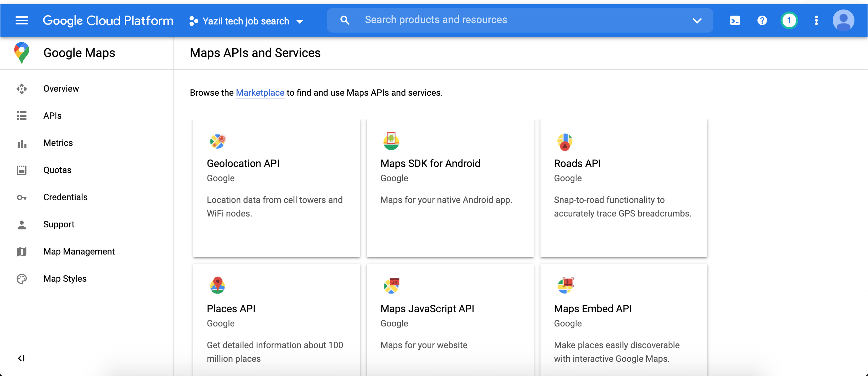Click 'Google' vendor label under Roads API
This screenshot has width=868, height=376.
click(x=568, y=178)
